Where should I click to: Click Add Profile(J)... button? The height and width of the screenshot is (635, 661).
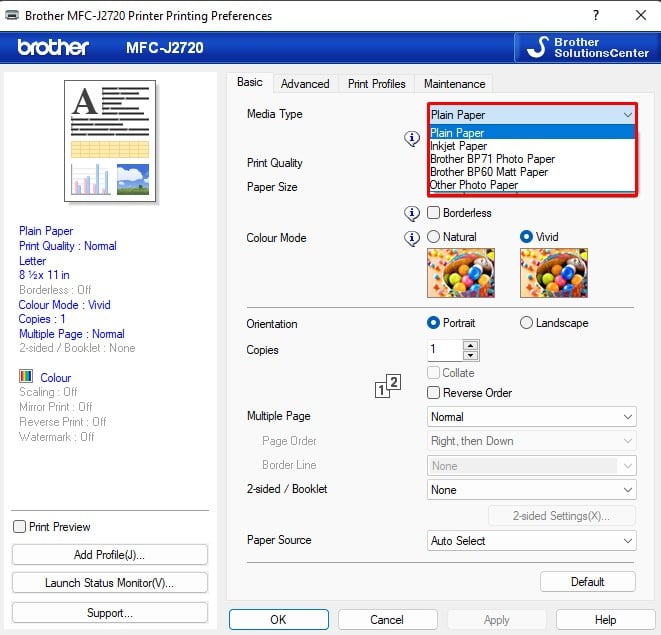[110, 554]
